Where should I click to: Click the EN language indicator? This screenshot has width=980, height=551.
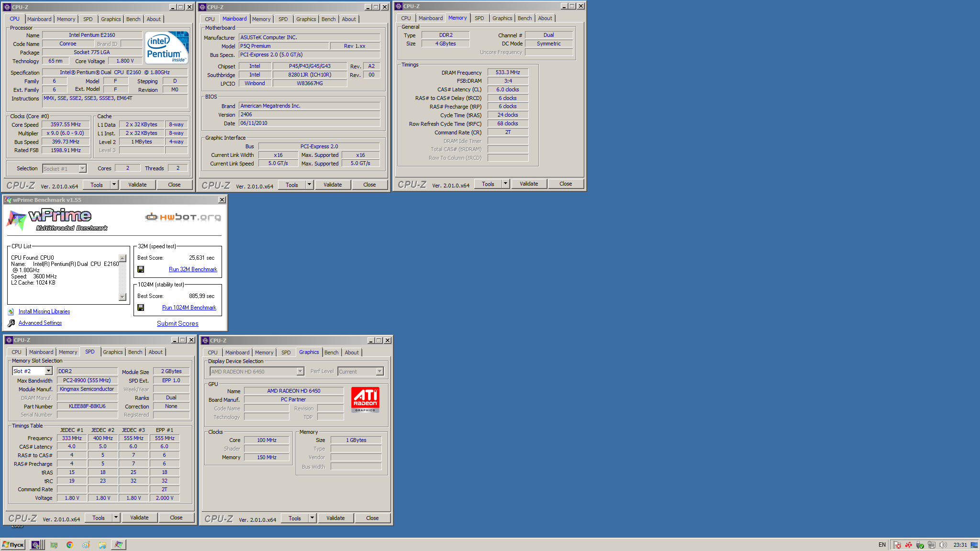(882, 545)
